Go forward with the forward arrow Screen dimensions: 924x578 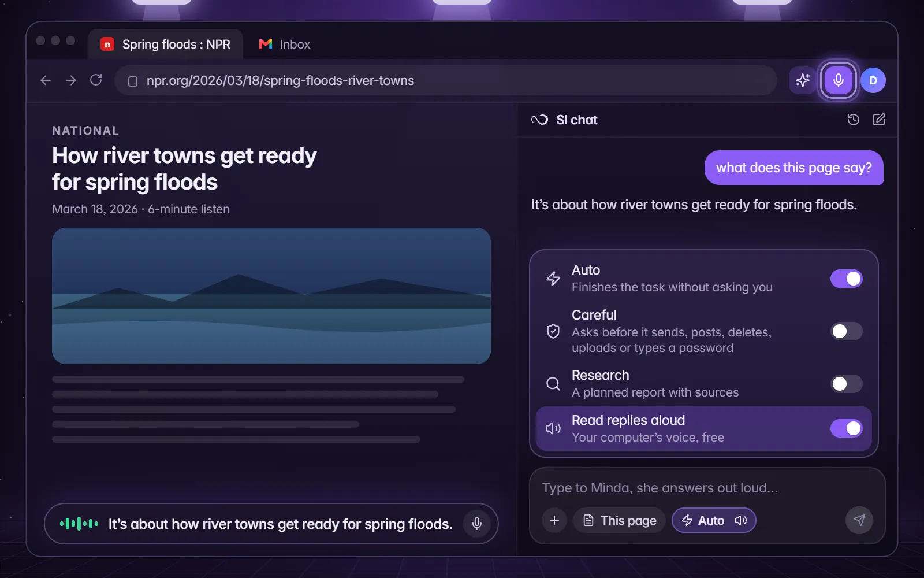[x=71, y=80]
